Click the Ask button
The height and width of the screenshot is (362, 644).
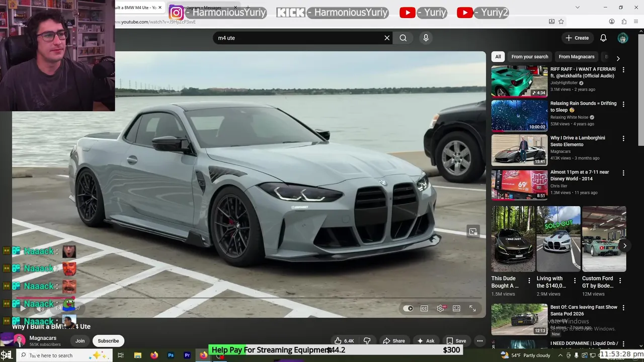point(426,341)
